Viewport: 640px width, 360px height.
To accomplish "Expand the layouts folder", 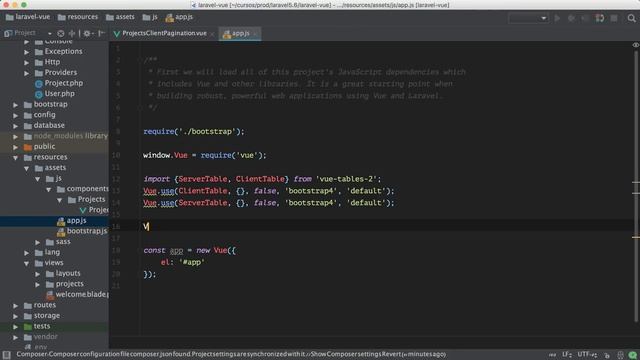I will tap(38, 274).
